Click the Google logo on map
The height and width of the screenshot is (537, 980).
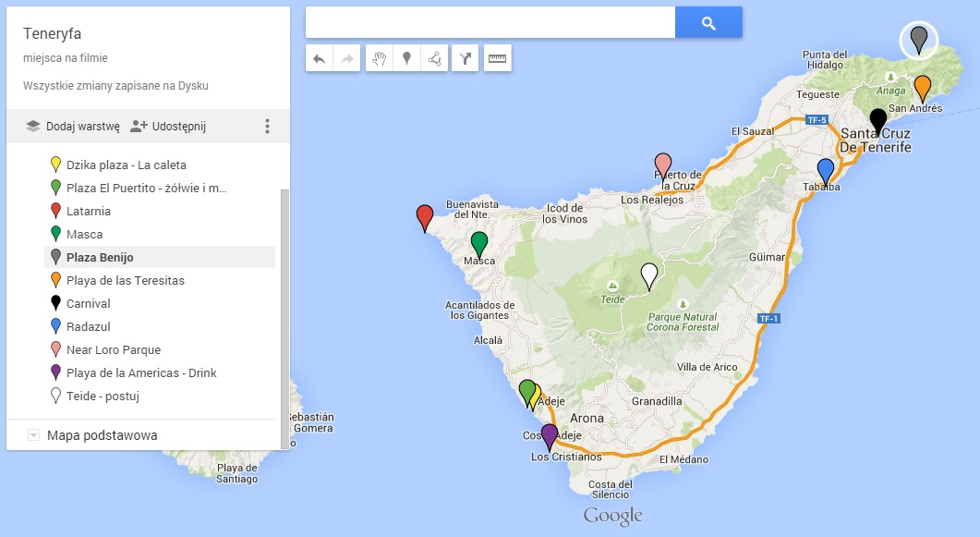tap(612, 517)
